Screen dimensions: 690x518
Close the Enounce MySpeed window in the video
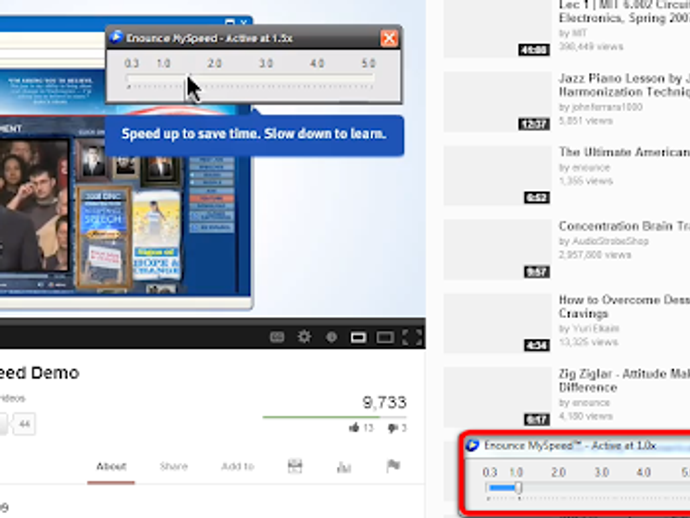pyautogui.click(x=389, y=38)
